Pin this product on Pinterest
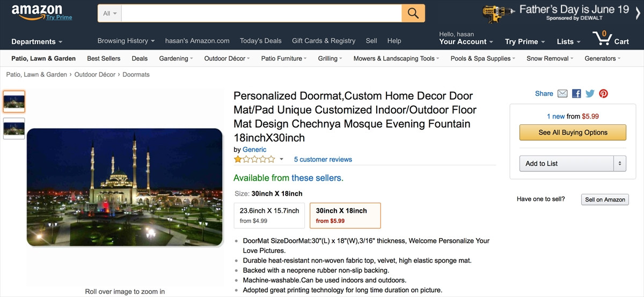 point(604,94)
